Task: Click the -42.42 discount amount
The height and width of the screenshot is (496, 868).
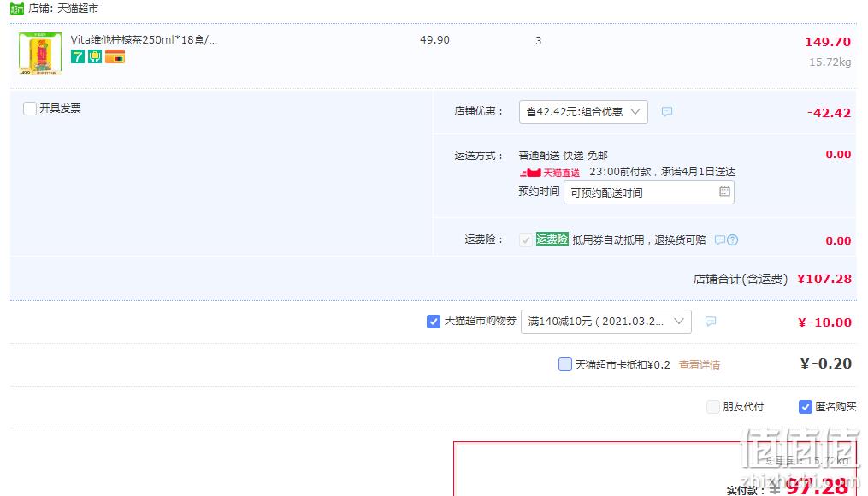Action: (x=829, y=113)
